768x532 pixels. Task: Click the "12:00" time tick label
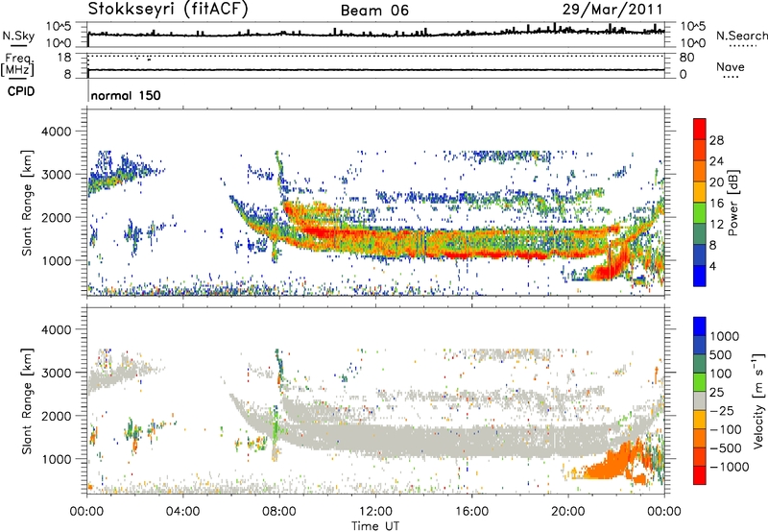click(375, 512)
